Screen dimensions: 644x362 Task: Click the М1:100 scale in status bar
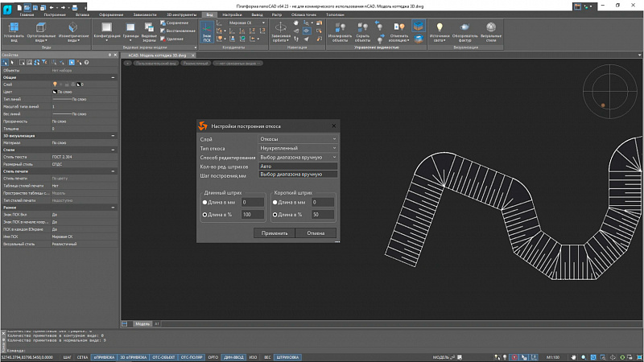(x=553, y=357)
